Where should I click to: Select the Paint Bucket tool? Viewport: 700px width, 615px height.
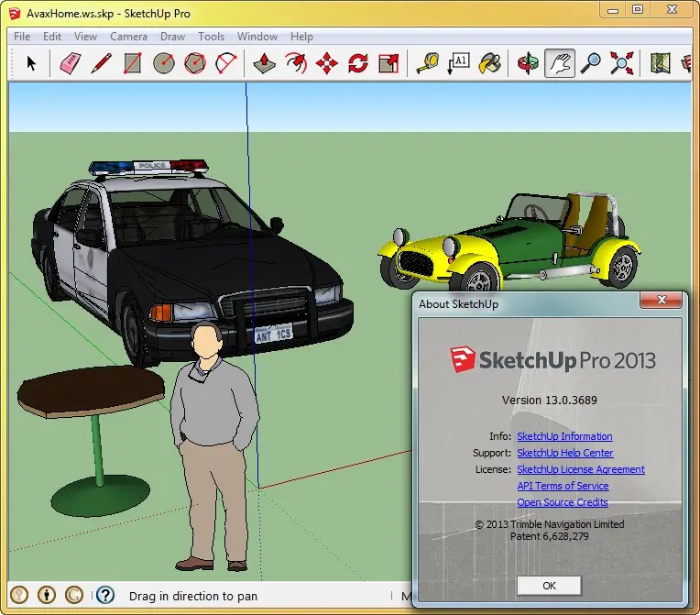(490, 63)
